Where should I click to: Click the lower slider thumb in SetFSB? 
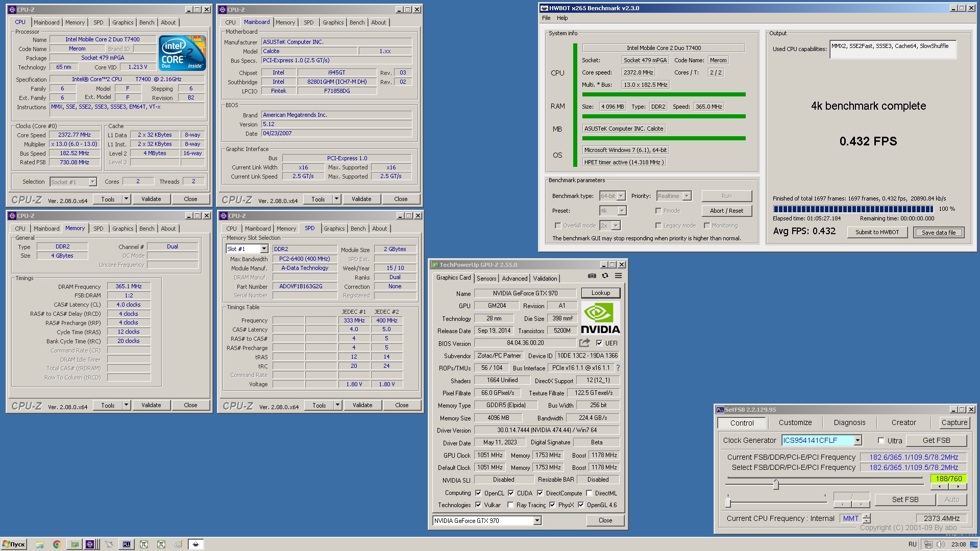click(728, 503)
